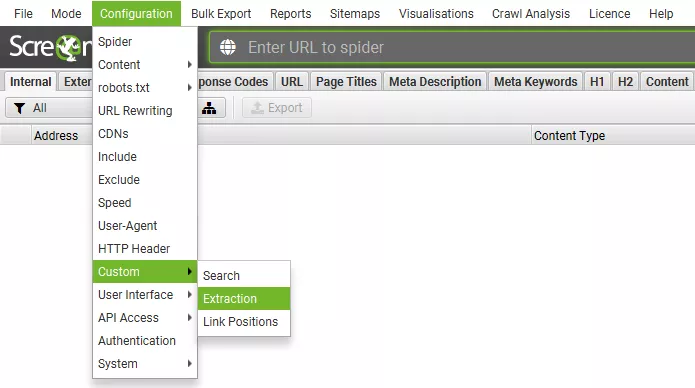Choose User-Agent menu entry
This screenshot has width=695, height=388.
pos(145,226)
